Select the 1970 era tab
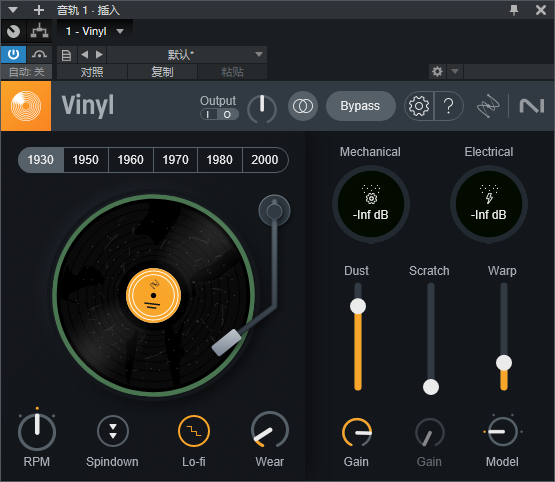555x482 pixels. click(x=176, y=160)
